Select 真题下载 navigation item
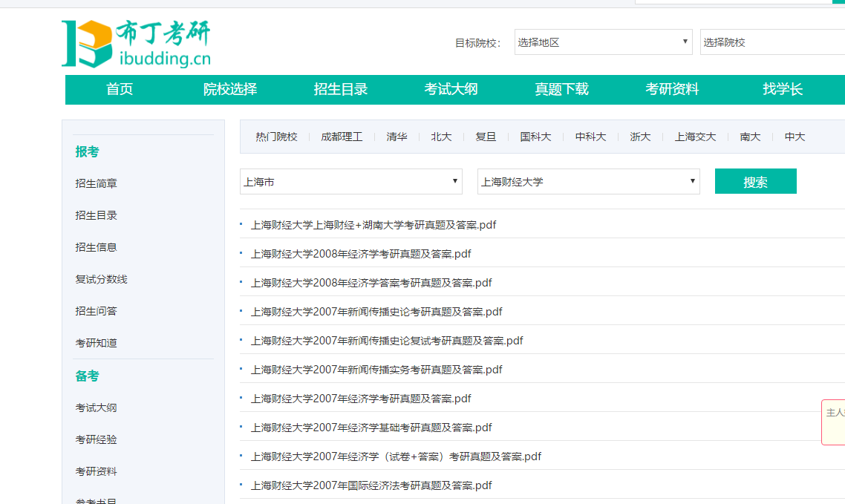Screen dimensions: 845x504 point(561,89)
